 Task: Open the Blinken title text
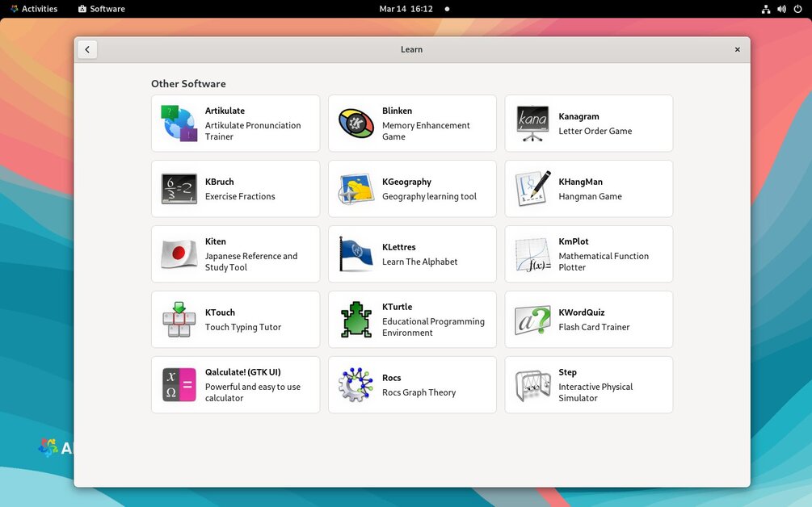tap(397, 111)
